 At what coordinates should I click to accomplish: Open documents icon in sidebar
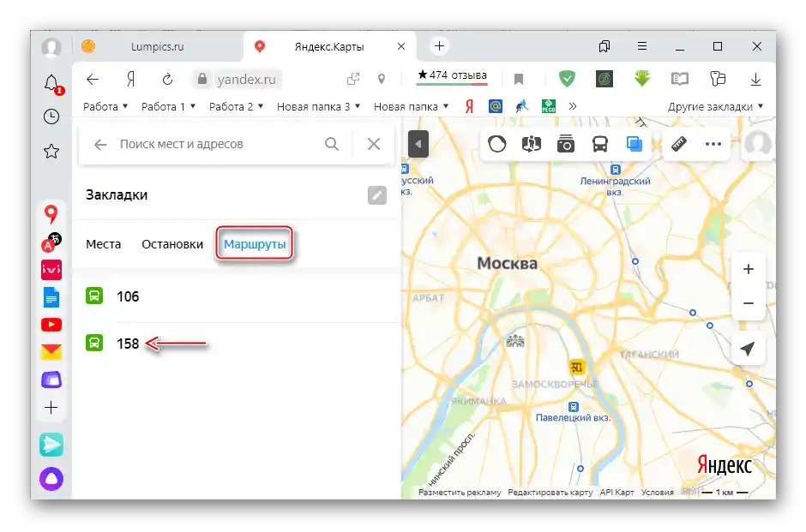51,297
